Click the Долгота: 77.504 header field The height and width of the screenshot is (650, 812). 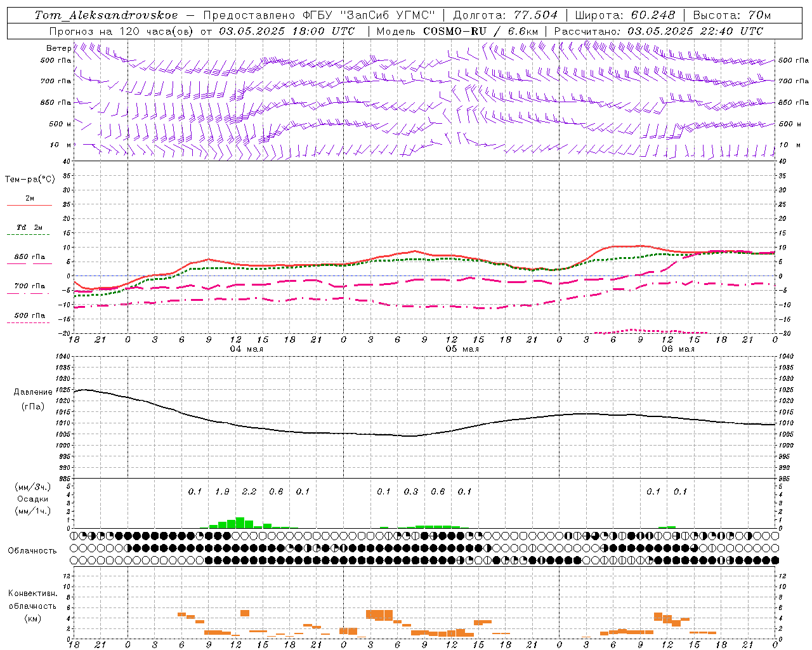click(506, 15)
